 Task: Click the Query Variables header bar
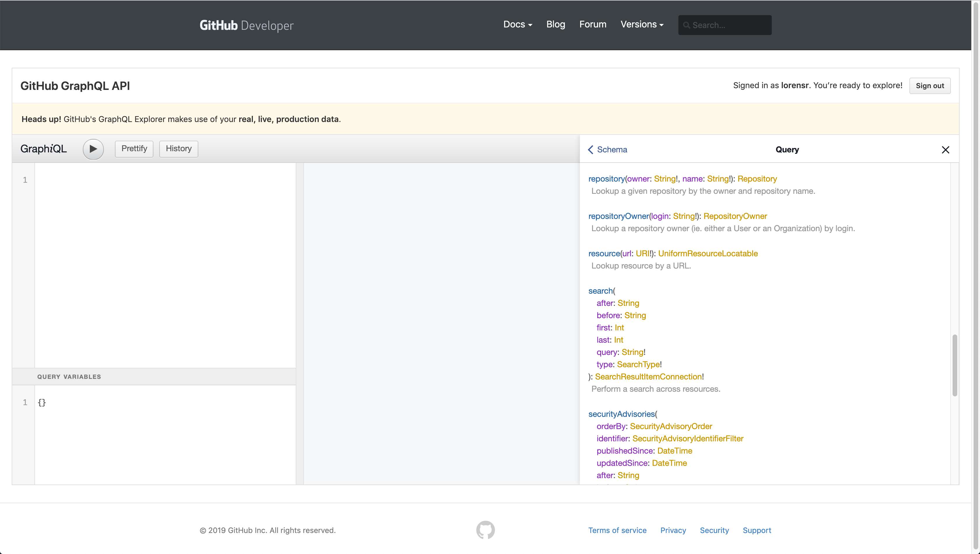pyautogui.click(x=154, y=377)
